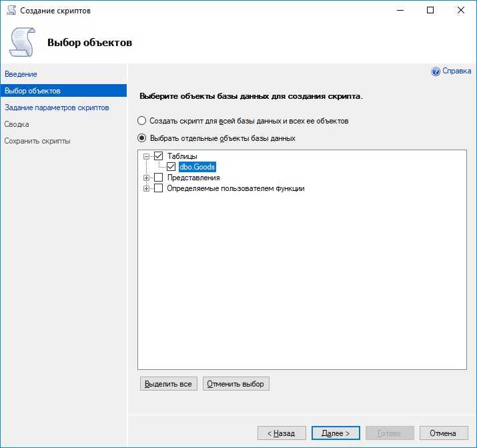Select the 'Выбор объектов' sidebar step

[32, 91]
